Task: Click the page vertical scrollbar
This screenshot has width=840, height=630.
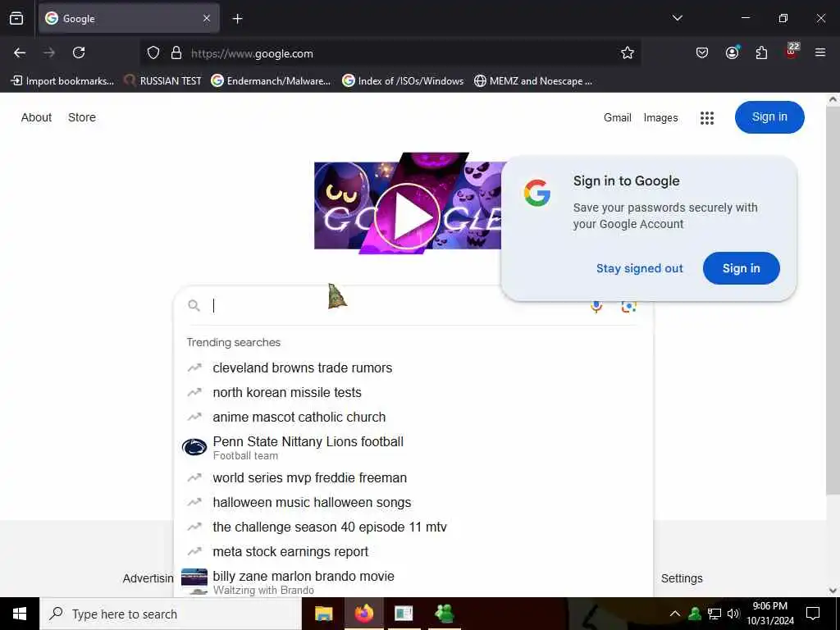Action: point(833,300)
